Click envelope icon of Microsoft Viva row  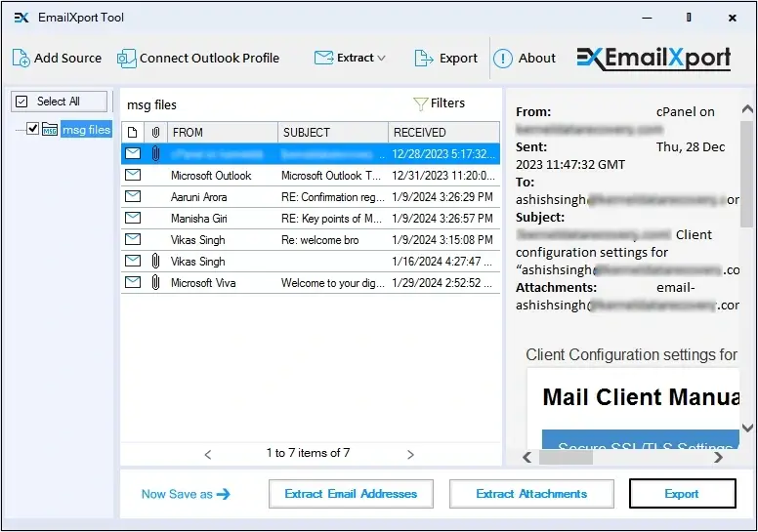point(133,282)
